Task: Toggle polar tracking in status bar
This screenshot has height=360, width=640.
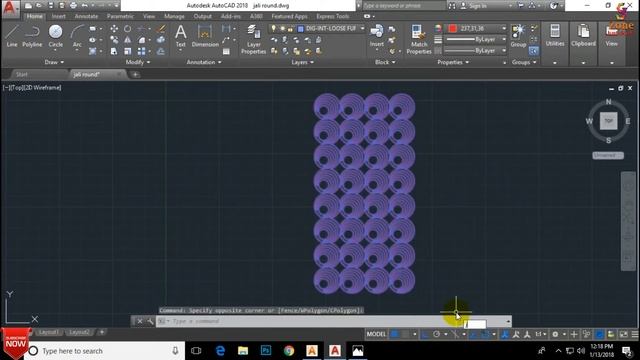Action: (x=436, y=334)
